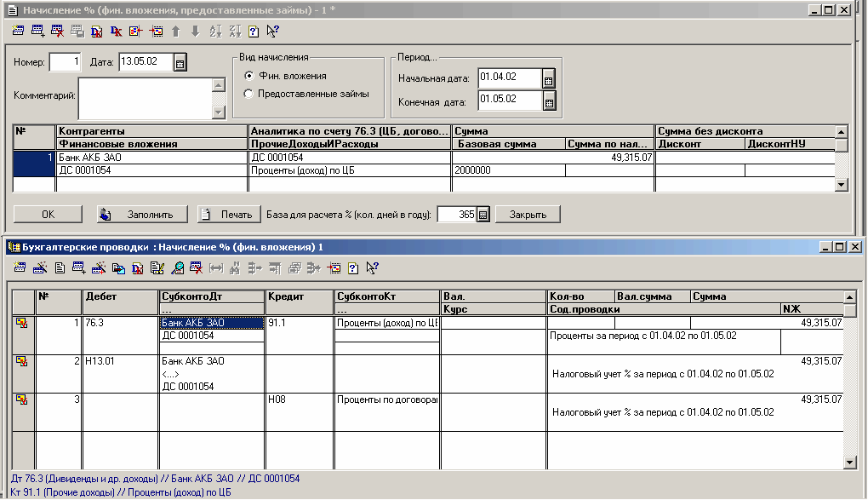The image size is (868, 500).
Task: Open calendar picker for Конечная дата
Action: tap(549, 101)
